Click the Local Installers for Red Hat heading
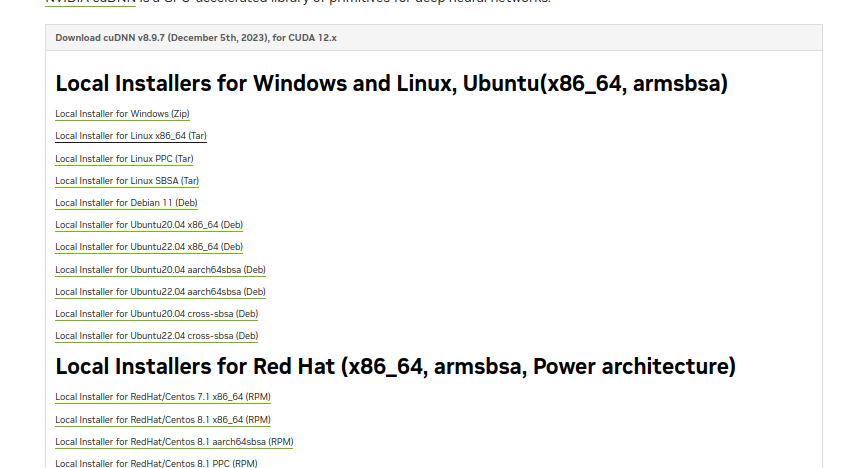 click(x=395, y=366)
